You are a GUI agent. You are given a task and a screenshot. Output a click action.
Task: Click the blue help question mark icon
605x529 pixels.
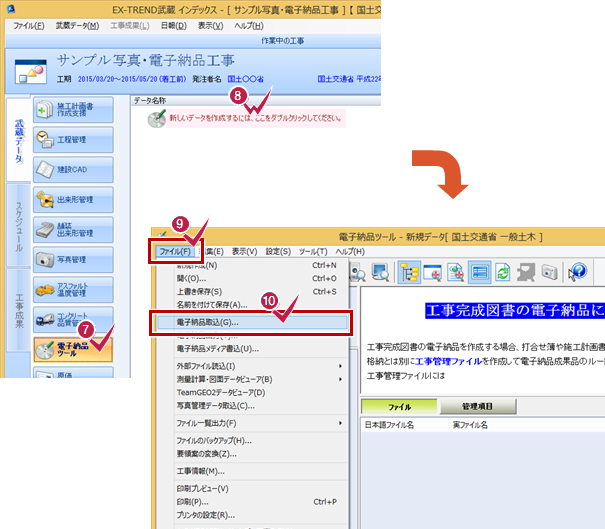578,272
